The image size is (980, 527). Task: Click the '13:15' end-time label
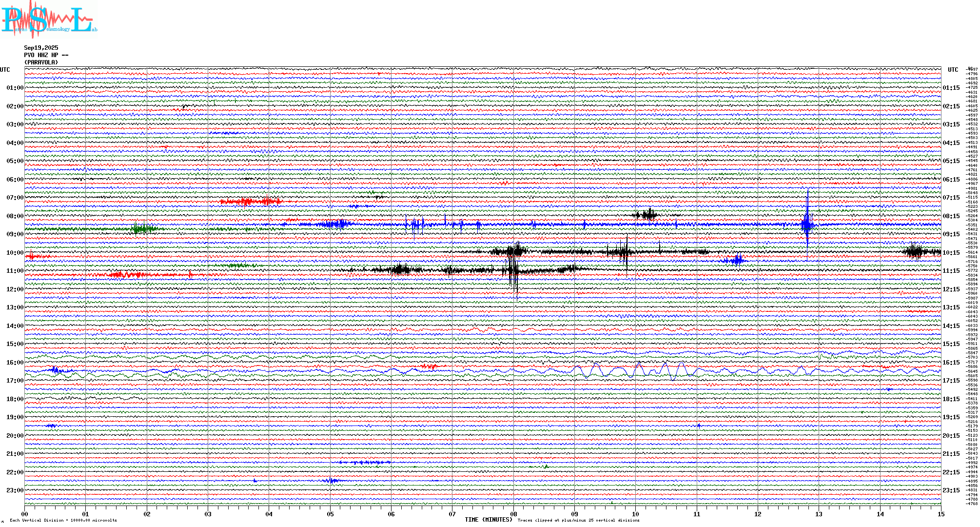[x=951, y=307]
